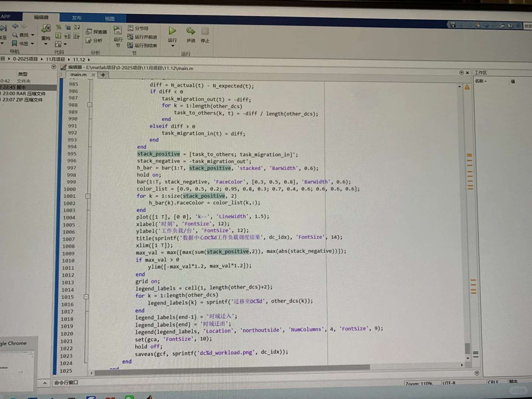Click the smart indent icon in the code group
532x399 pixels.
tap(58, 35)
